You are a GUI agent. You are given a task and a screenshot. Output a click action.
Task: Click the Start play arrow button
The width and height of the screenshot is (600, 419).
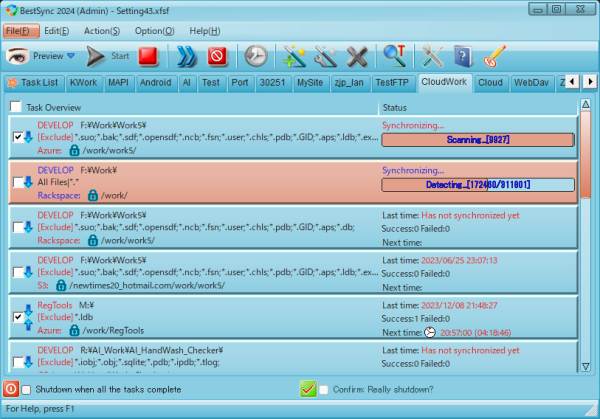pyautogui.click(x=95, y=56)
